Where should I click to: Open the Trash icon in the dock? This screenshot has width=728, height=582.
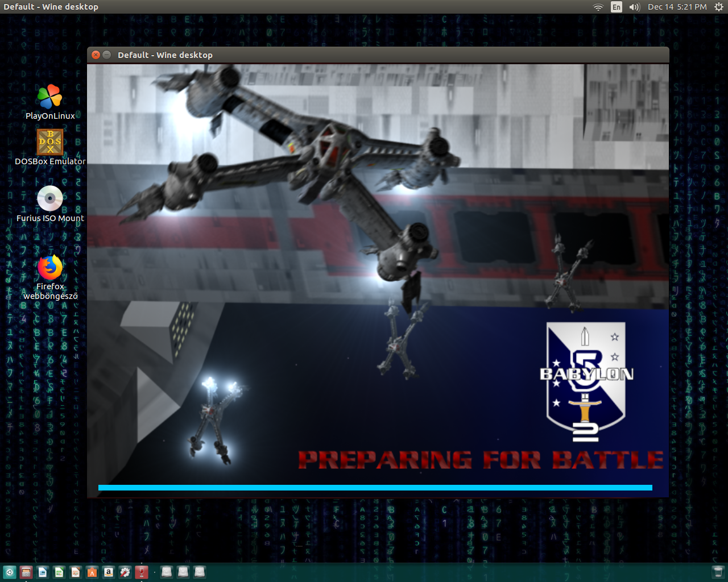[718, 572]
